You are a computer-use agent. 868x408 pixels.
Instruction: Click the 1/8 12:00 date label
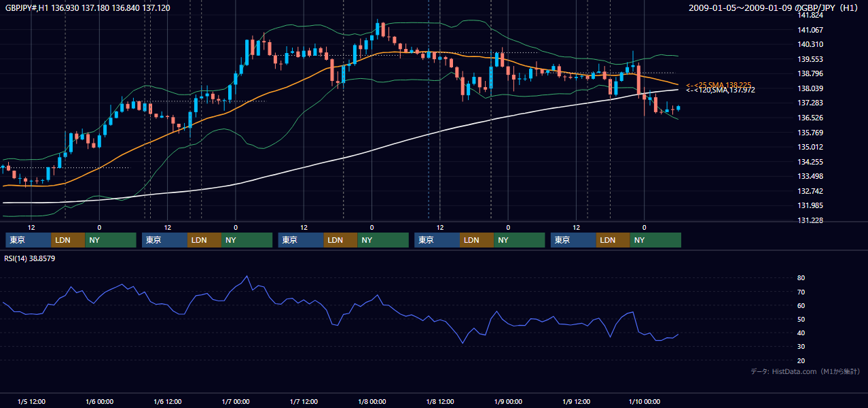[x=440, y=401]
